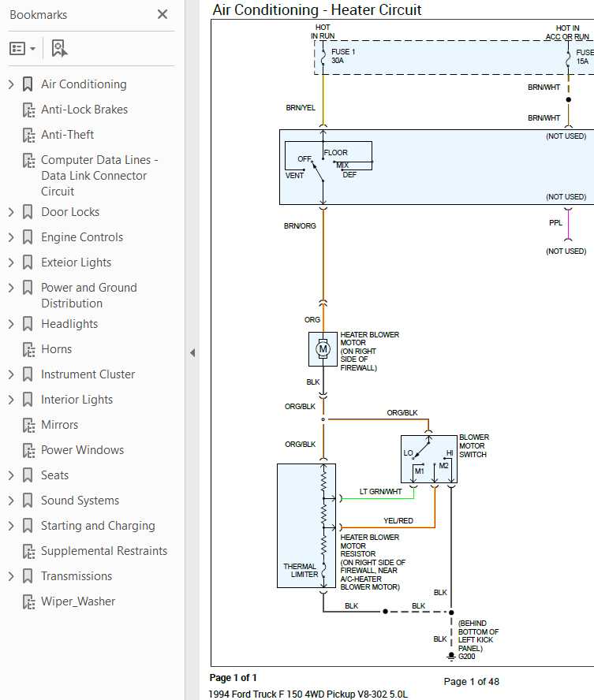Expand the Headlights bookmark
The width and height of the screenshot is (594, 700).
[11, 324]
